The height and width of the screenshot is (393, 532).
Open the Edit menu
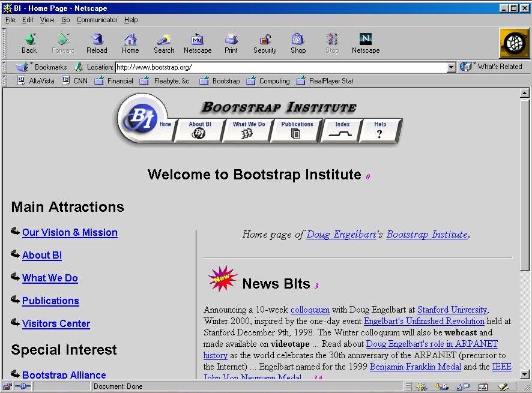[28, 20]
